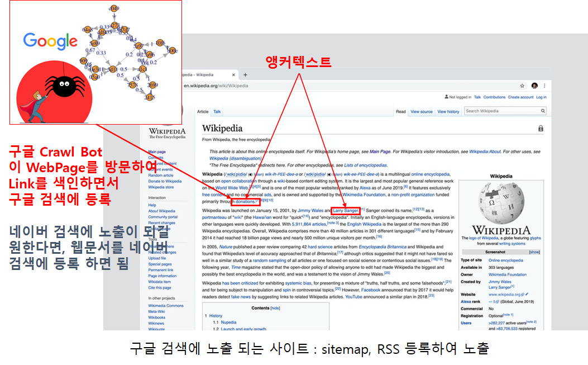Viewport: 588px width, 365px height.
Task: Open Wikimedia Commons in sidebar
Action: point(166,306)
